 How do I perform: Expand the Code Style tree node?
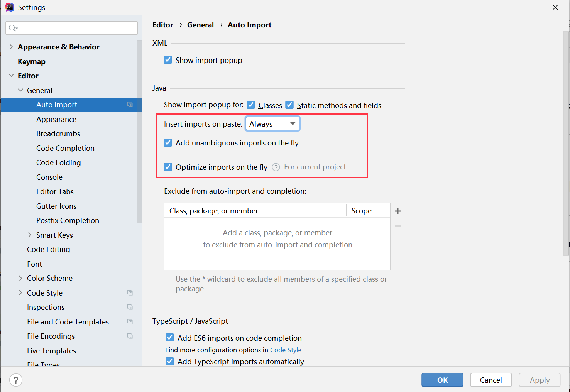(20, 292)
